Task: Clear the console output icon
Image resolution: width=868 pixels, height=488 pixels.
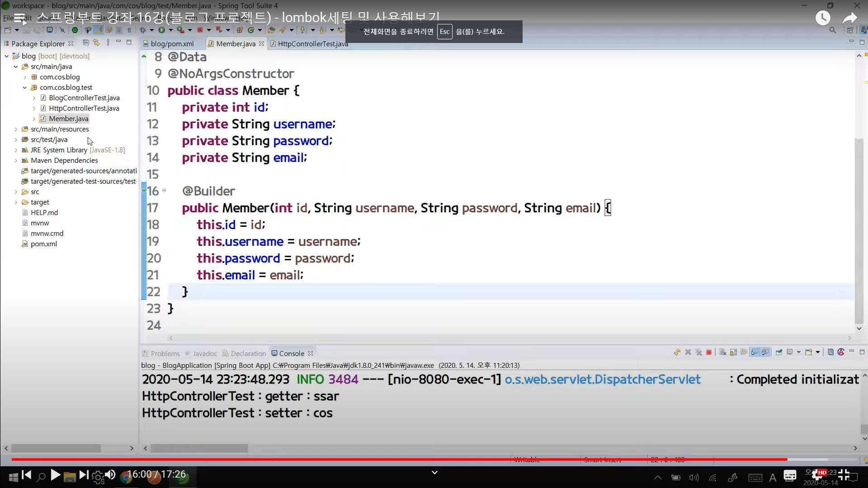Action: pyautogui.click(x=723, y=352)
